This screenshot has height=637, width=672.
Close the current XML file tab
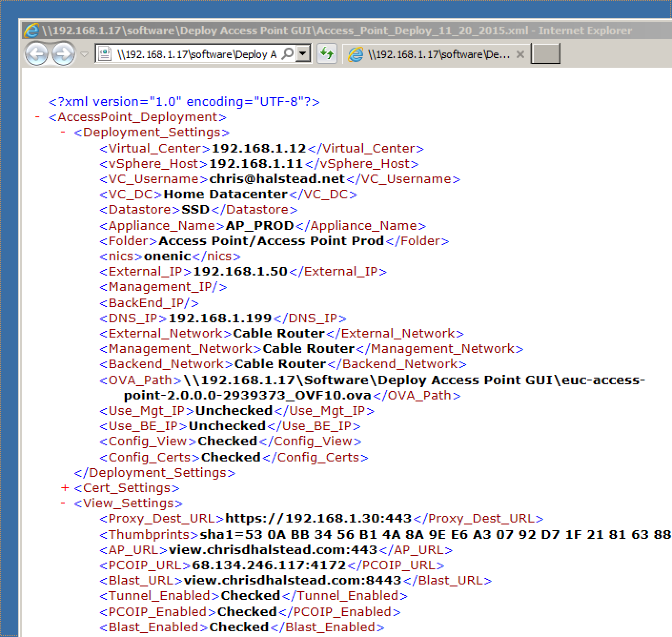coord(520,54)
